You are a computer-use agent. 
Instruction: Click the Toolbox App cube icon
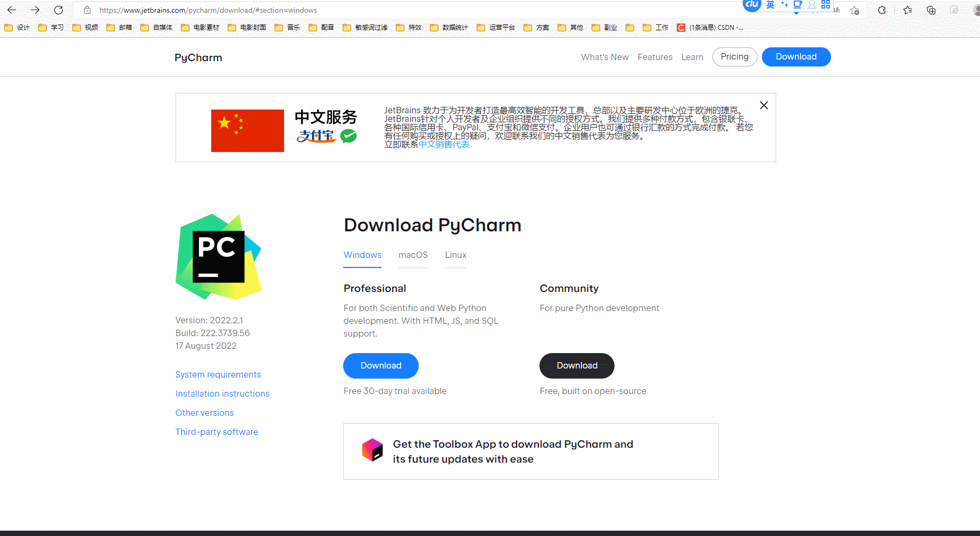click(372, 450)
